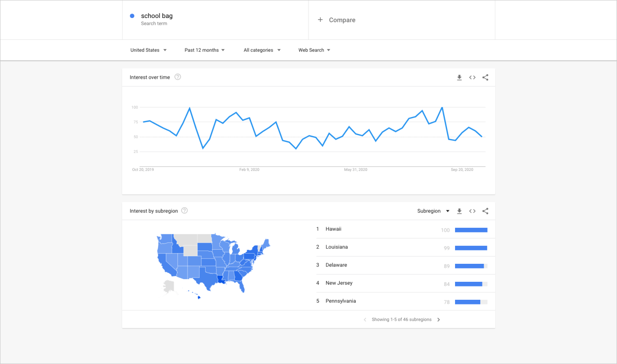Download Interest over time data as CSV
Viewport: 617px width, 364px height.
click(x=459, y=78)
